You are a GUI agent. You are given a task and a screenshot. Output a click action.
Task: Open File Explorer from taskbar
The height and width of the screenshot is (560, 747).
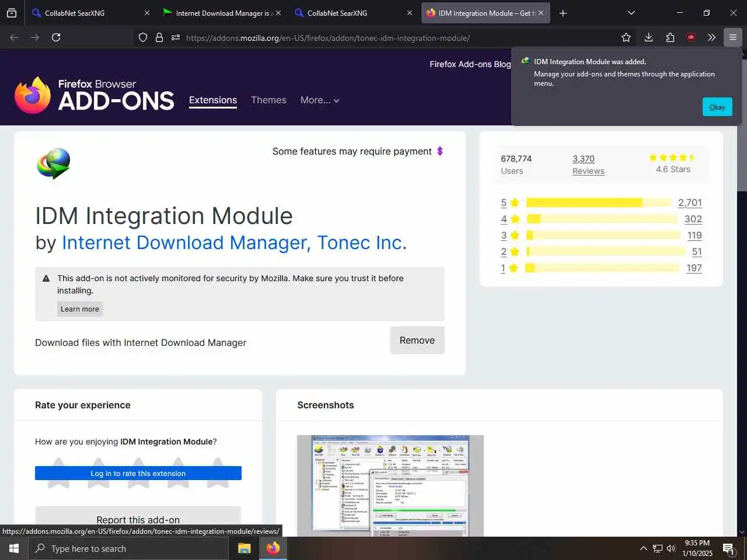tap(244, 548)
